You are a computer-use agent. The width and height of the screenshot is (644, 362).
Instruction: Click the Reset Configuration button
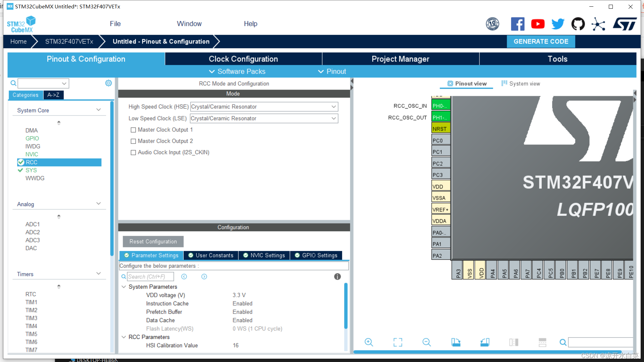[153, 241]
